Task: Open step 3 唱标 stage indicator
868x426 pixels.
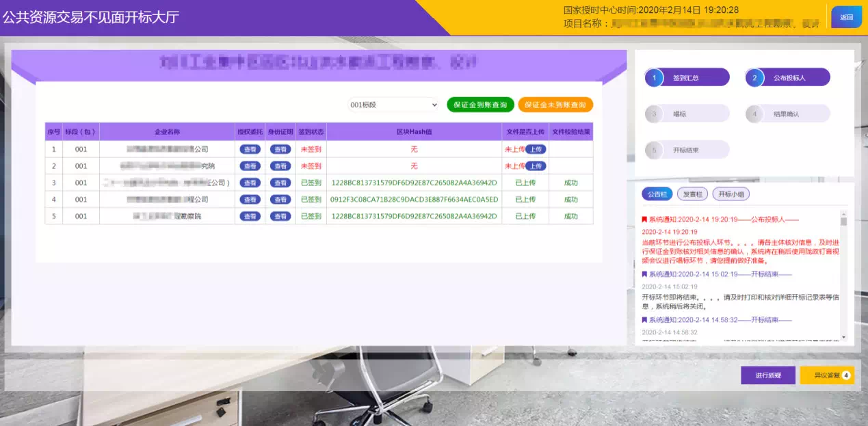Action: 687,114
